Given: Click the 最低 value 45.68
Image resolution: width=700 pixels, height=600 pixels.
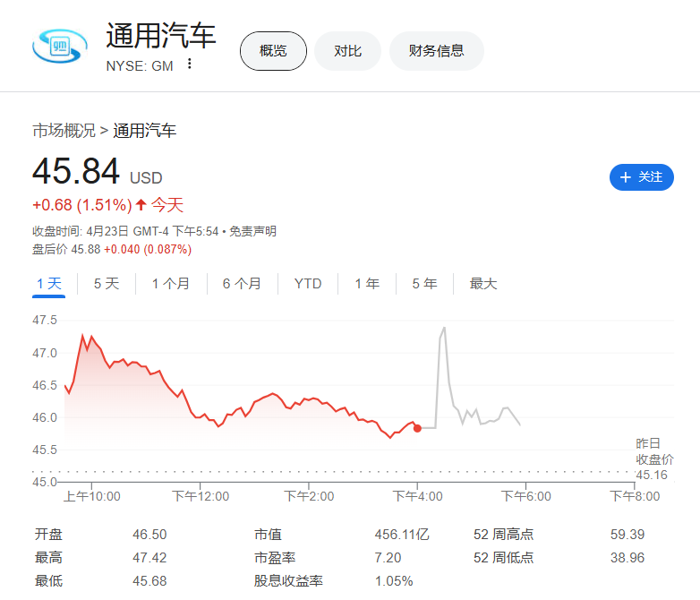Looking at the screenshot, I should (x=149, y=581).
